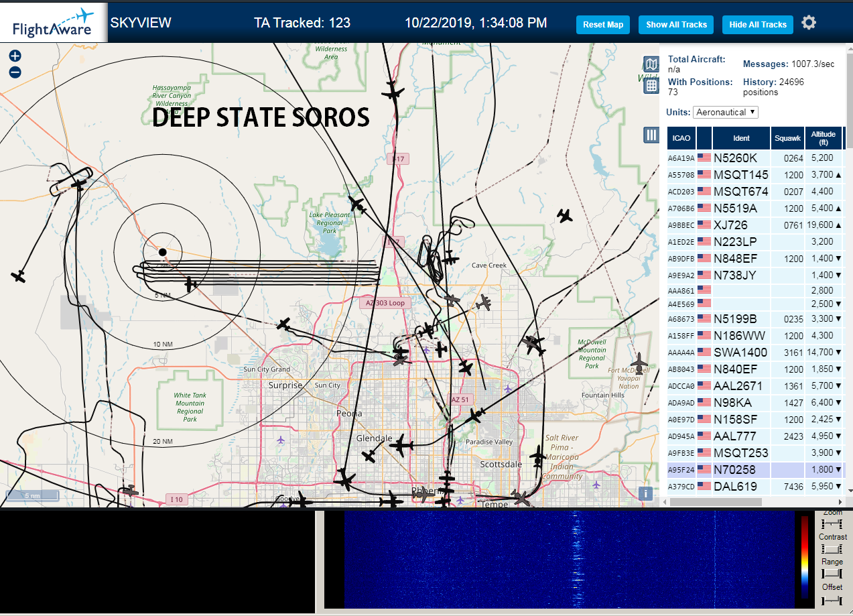853x616 pixels.
Task: Select the N738JY row
Action: click(755, 275)
